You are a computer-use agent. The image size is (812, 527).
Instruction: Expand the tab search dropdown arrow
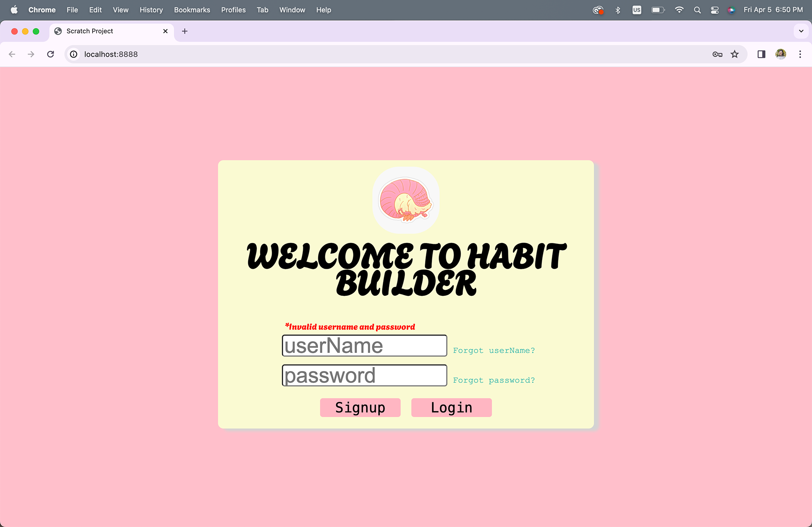tap(801, 31)
